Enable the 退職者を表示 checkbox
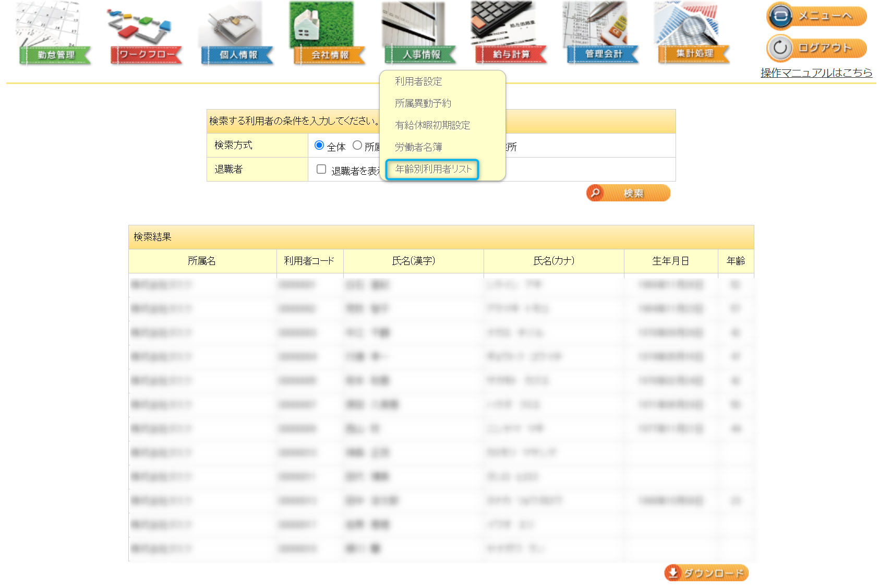The image size is (879, 588). pyautogui.click(x=321, y=169)
